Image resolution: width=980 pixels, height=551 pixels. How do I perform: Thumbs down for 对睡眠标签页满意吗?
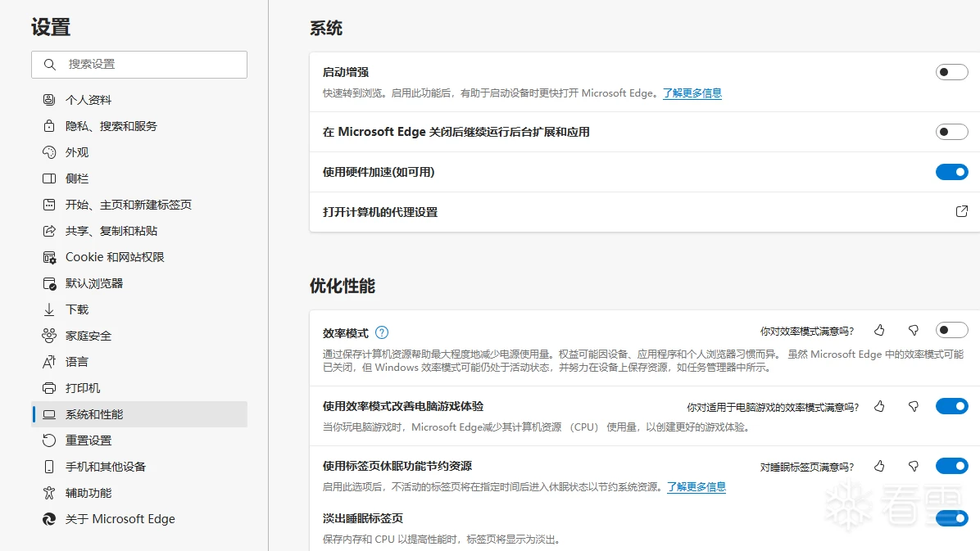coord(913,466)
